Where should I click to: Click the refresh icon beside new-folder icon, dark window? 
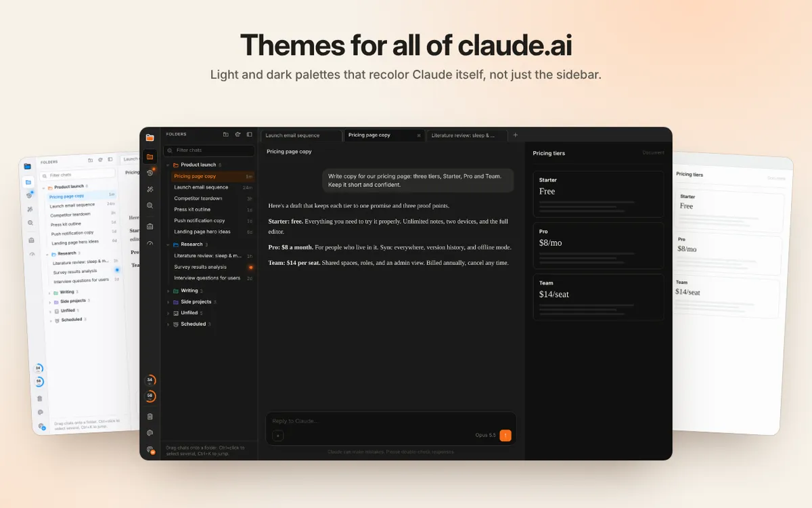point(238,134)
